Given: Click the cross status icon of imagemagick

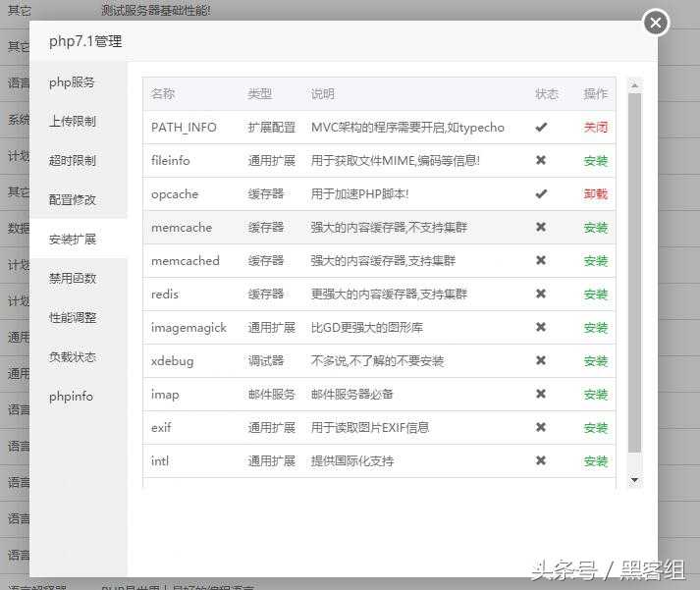Looking at the screenshot, I should 541,327.
